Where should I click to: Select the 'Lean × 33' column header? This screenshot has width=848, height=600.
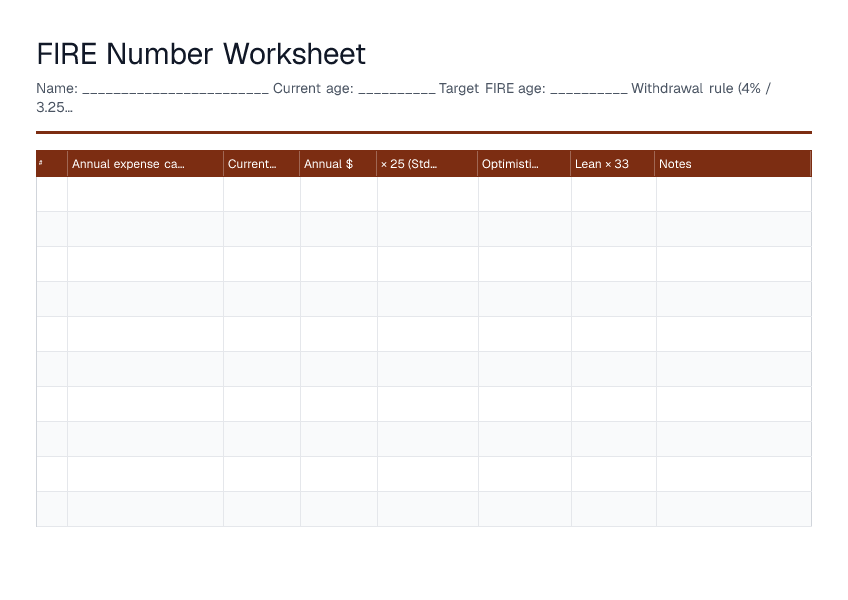pos(613,163)
